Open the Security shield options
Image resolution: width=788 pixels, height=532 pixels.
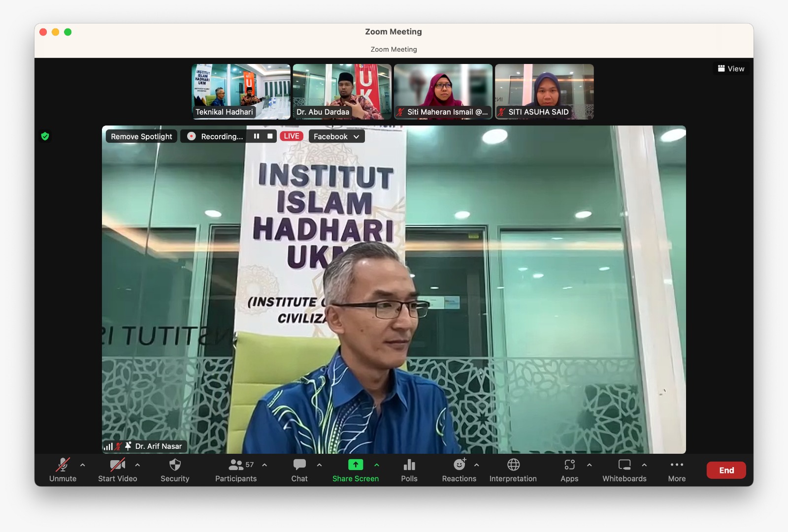click(x=175, y=470)
